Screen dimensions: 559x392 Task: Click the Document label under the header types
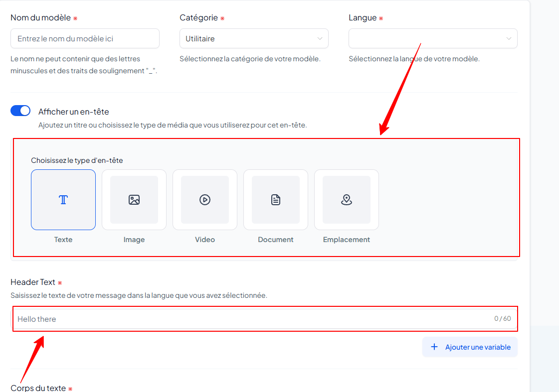[x=276, y=240]
